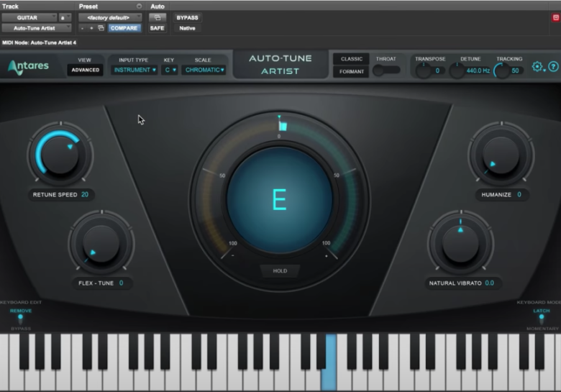
Task: Click the pitch meter indicator marker
Action: tap(283, 127)
